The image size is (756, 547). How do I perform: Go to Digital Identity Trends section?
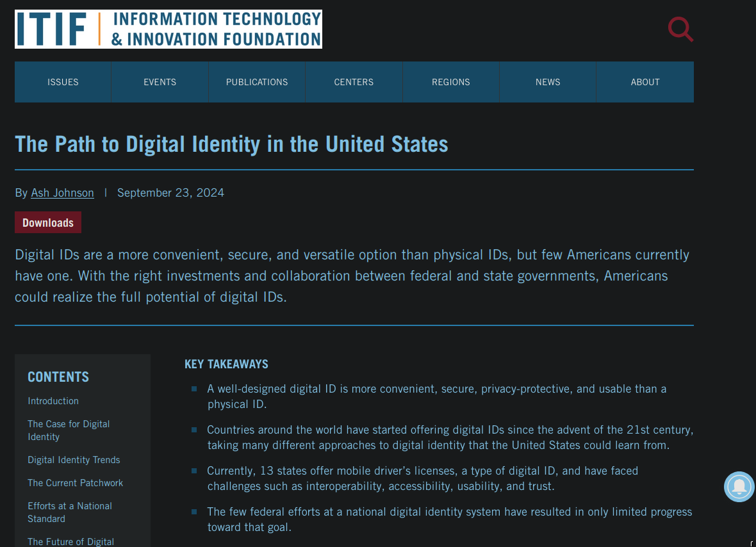[x=74, y=460]
